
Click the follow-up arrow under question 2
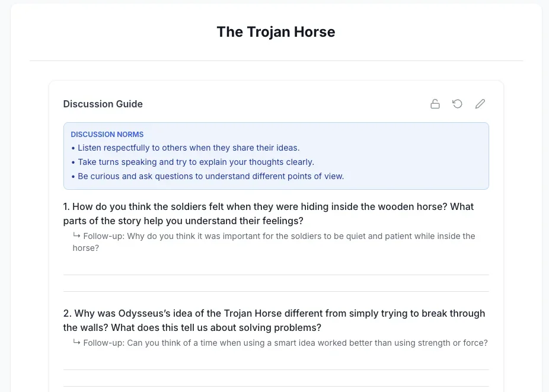[77, 342]
